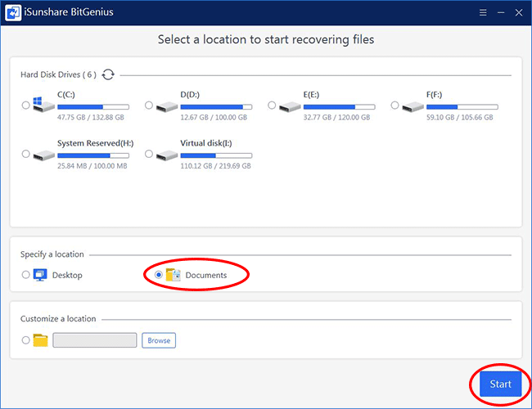Click the Desktop monitor icon
This screenshot has width=532, height=409.
41,275
